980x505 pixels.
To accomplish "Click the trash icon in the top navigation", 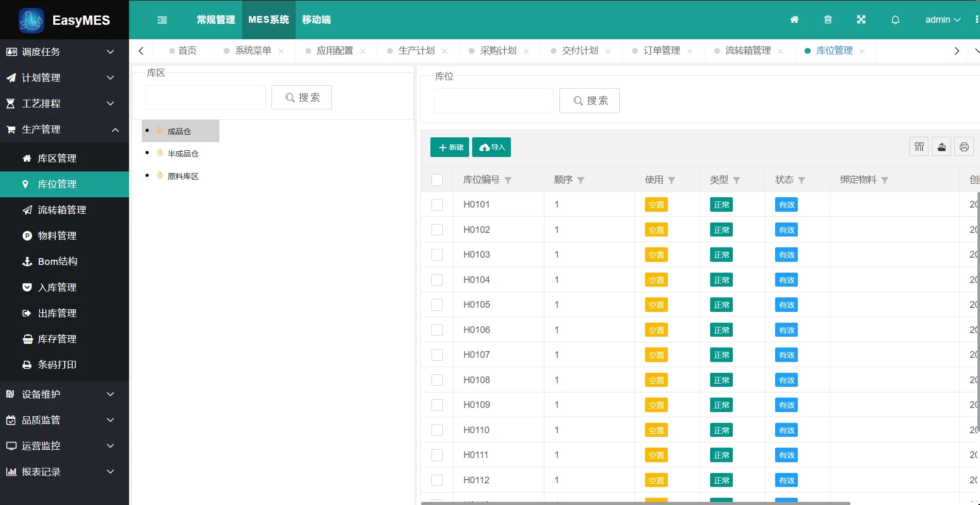I will click(828, 19).
